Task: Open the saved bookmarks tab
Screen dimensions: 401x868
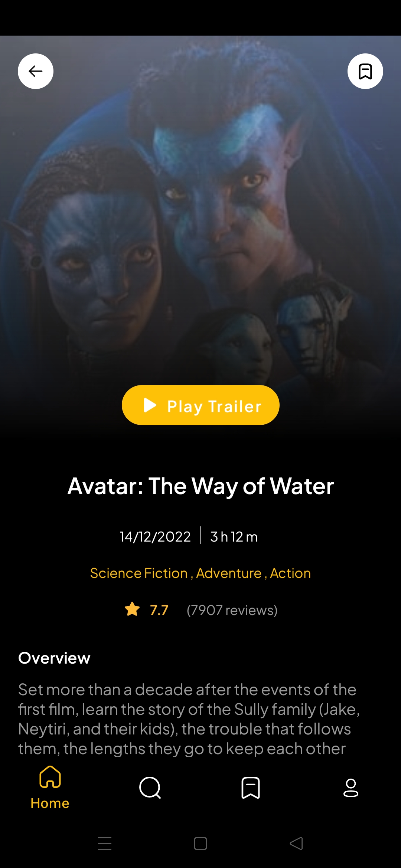Action: coord(251,788)
